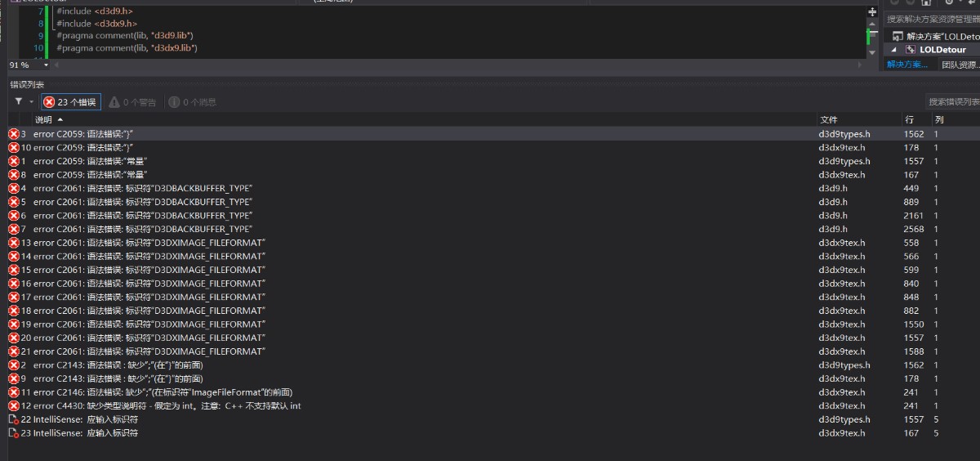The image size is (980, 461).
Task: Click red error icon for error 3
Action: point(13,134)
